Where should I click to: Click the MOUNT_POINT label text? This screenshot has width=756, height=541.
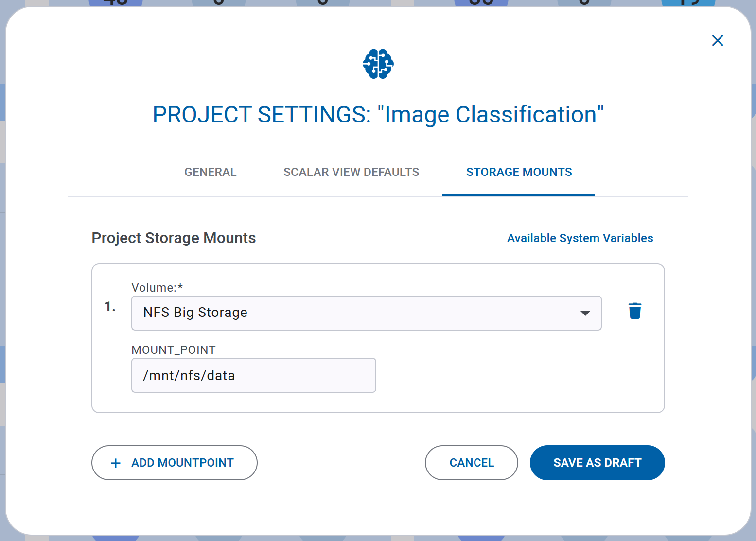[x=174, y=350]
